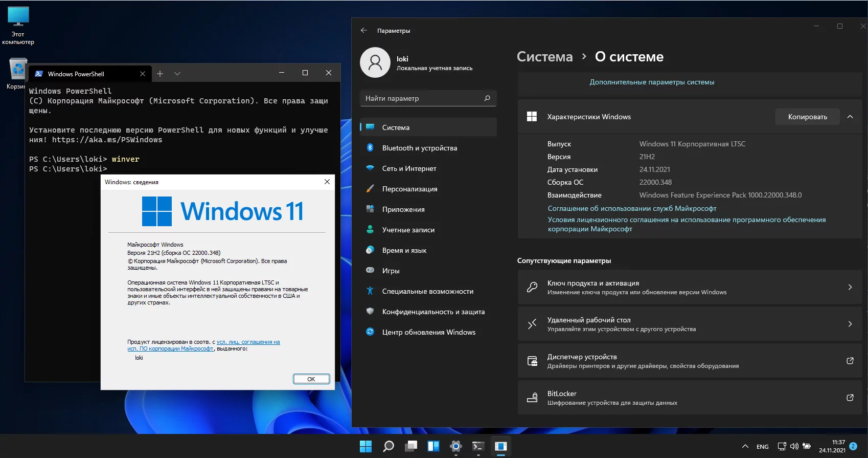Click the loki user account avatar
This screenshot has width=868, height=458.
coord(375,62)
